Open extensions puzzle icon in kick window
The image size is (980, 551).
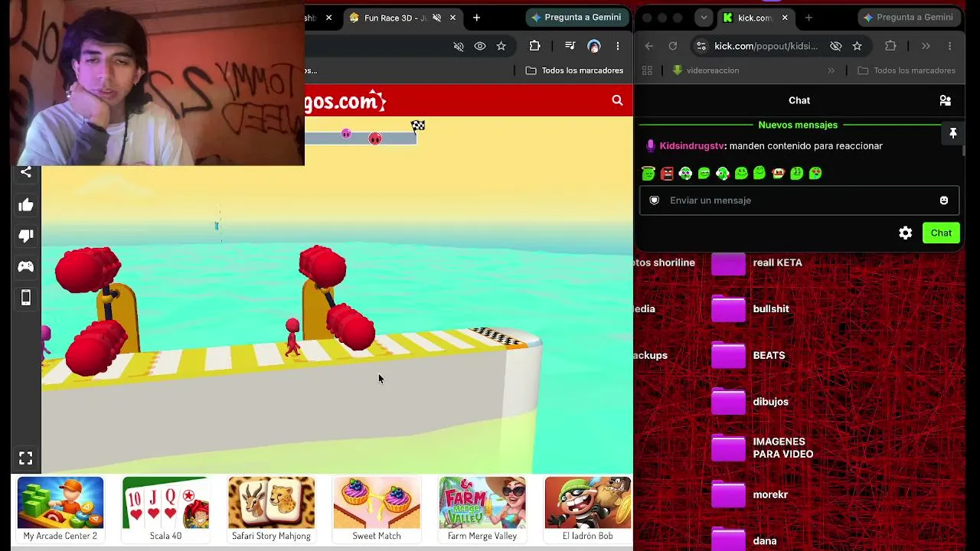tap(890, 46)
